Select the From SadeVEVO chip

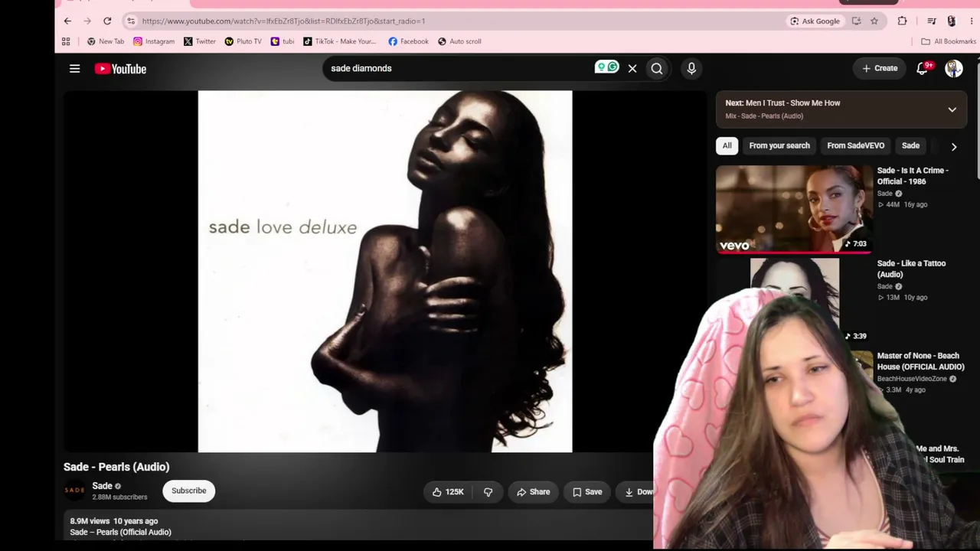pos(856,145)
